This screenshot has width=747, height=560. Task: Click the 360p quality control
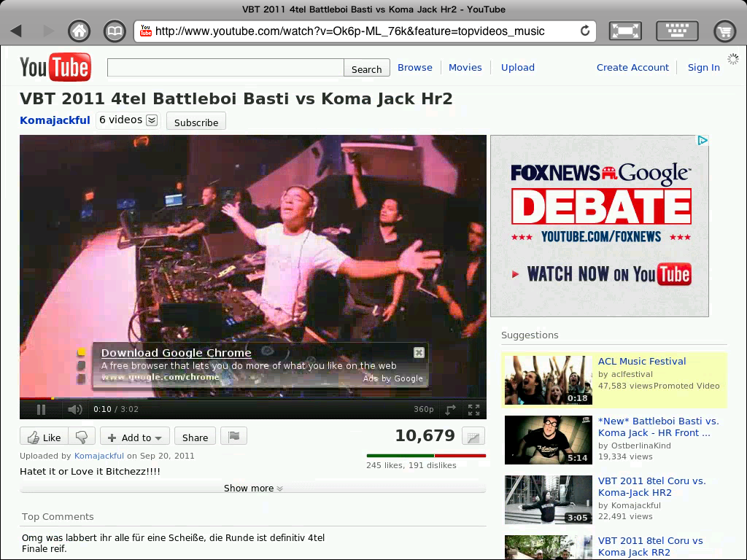(424, 409)
